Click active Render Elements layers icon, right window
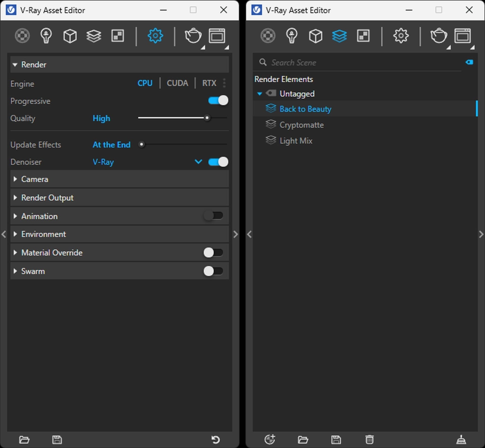Screen dimensions: 485x448 coord(339,36)
